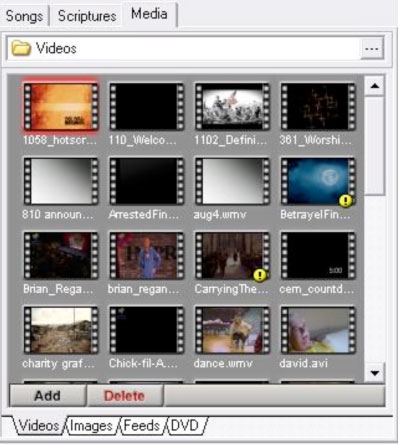Select the 1102_Defini video filmstrip icon
Image resolution: width=400 pixels, height=445 pixels.
pyautogui.click(x=232, y=107)
